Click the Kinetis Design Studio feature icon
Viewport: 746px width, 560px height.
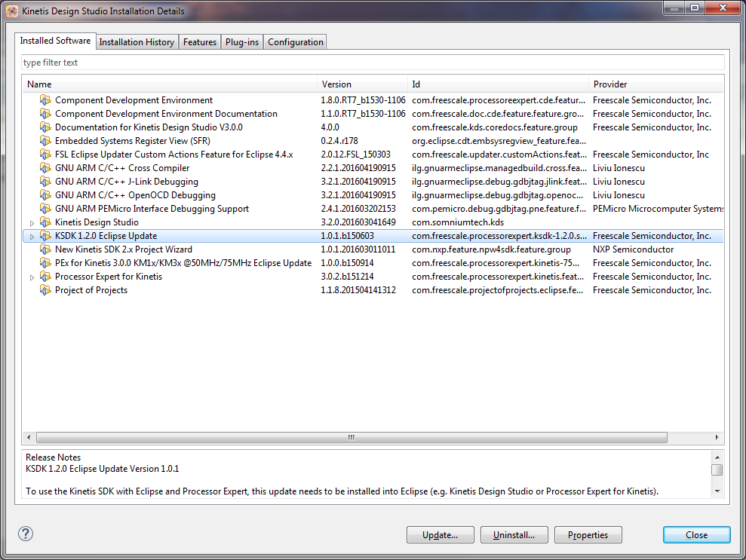point(45,222)
